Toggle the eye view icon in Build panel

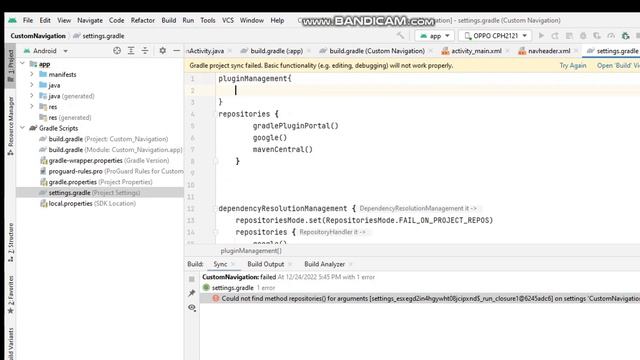pyautogui.click(x=192, y=307)
